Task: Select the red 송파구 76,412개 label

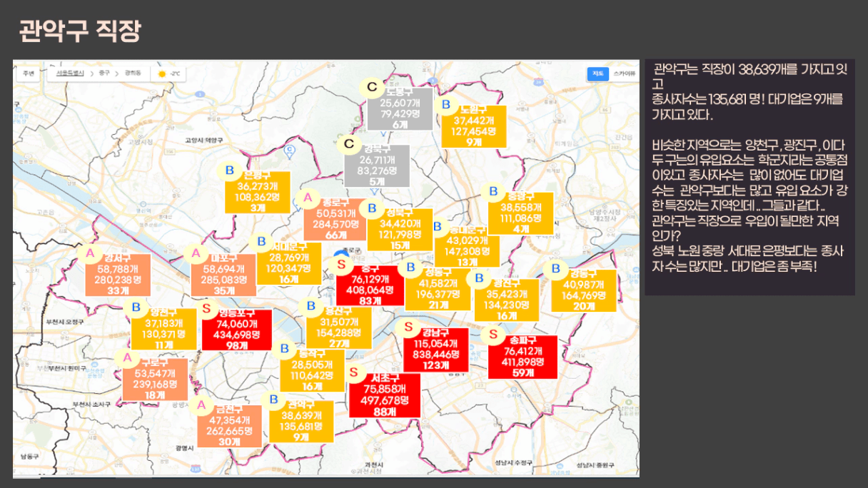Action: (523, 357)
